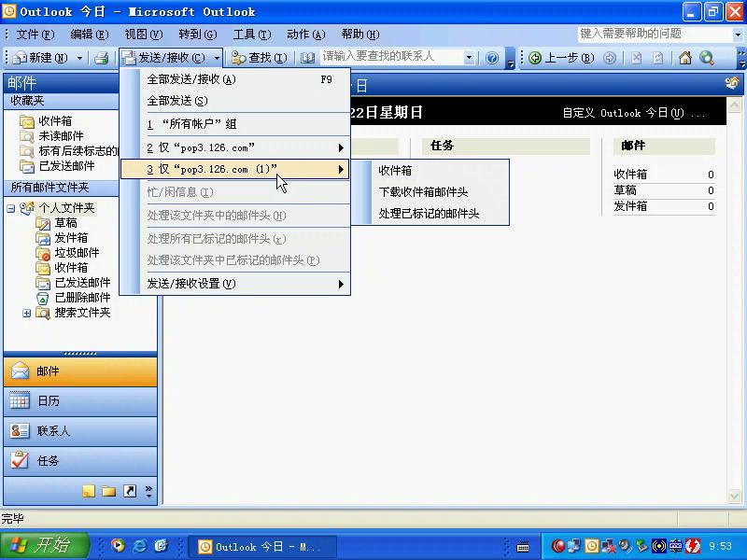Viewport: 747px width, 560px height.
Task: Expand Send/Receive Settings submenu
Action: pos(235,284)
